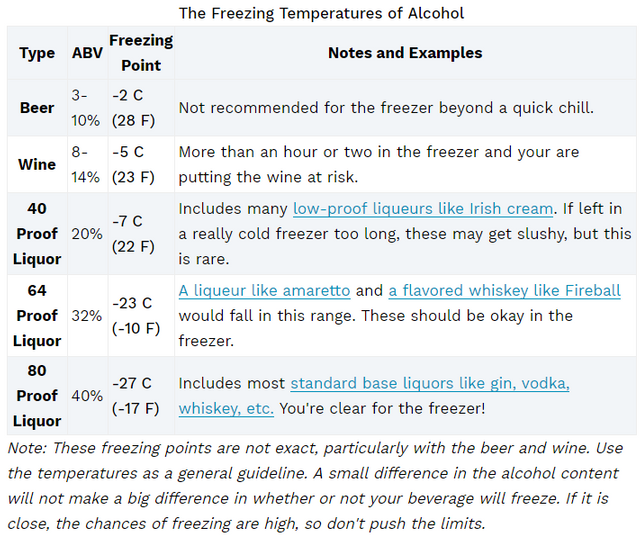Open the flavored whiskey like Fireball link
The width and height of the screenshot is (640, 544).
(x=504, y=291)
